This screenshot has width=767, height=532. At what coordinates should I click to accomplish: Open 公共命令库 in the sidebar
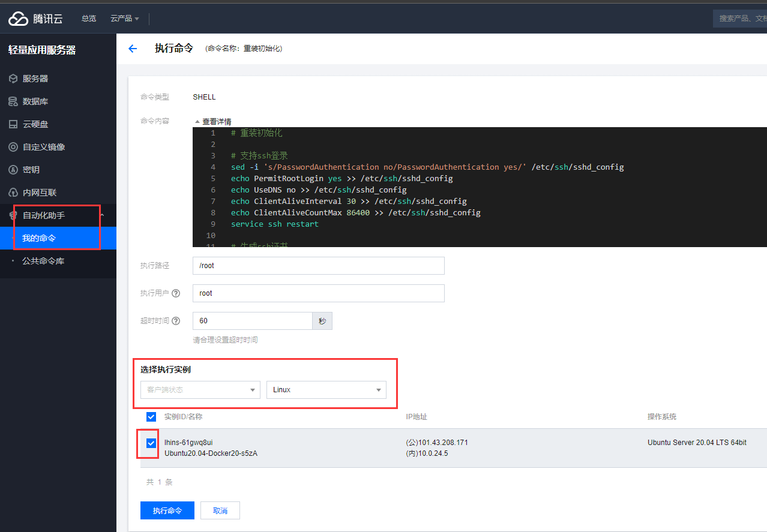point(43,261)
